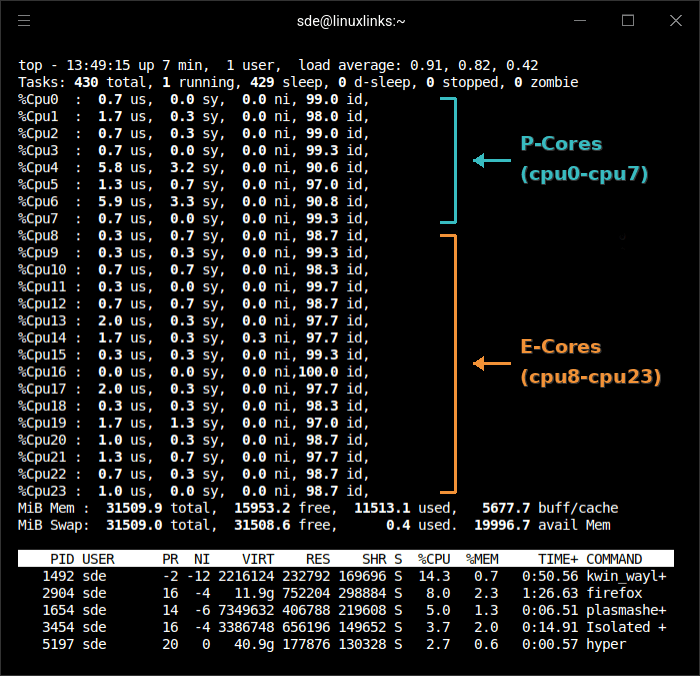
Task: Click the PID column header
Action: pyautogui.click(x=62, y=559)
